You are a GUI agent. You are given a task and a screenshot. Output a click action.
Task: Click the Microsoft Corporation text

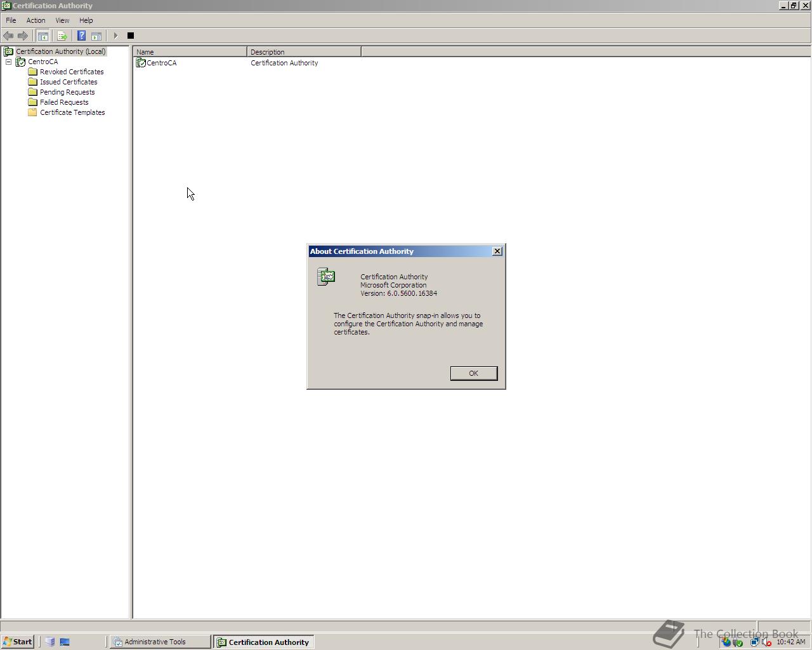(393, 285)
